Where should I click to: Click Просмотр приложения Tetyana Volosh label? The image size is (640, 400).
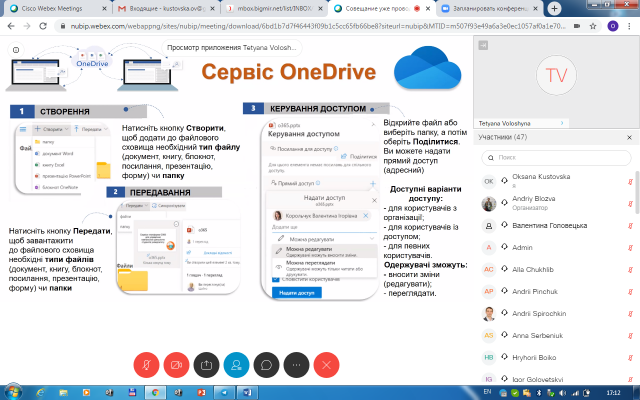(232, 47)
